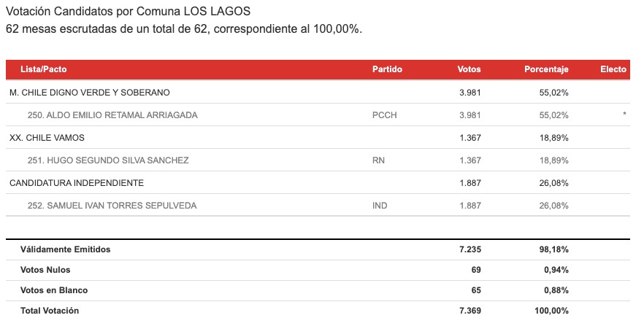Click the Electo column header
Viewport: 644px width, 326px height.
(x=613, y=69)
